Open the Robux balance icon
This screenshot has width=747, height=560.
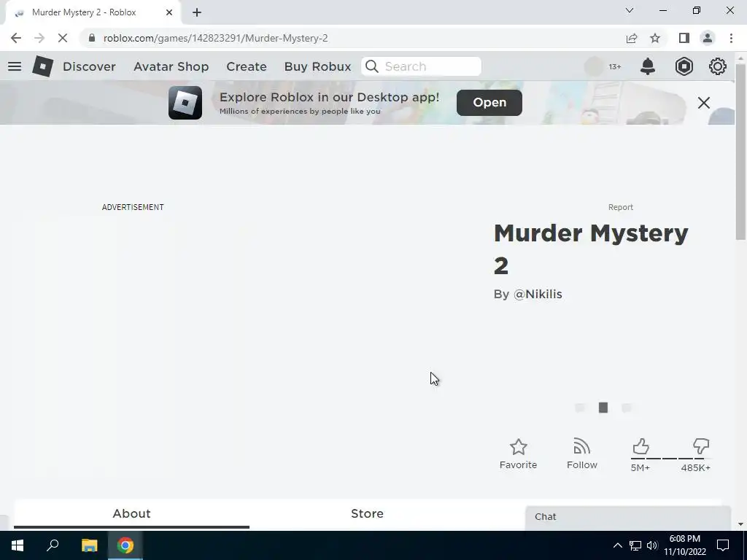tap(684, 66)
